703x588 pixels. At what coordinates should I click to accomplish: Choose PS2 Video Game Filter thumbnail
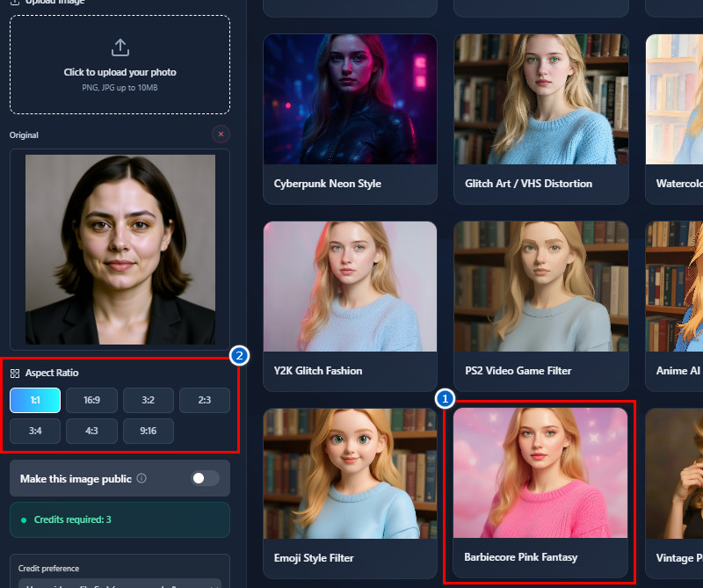pyautogui.click(x=541, y=287)
